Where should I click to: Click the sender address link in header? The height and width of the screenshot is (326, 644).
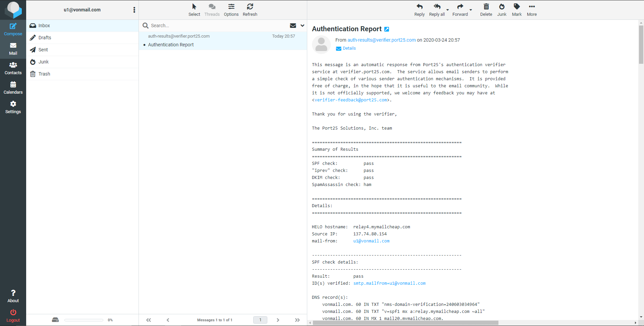coord(381,40)
